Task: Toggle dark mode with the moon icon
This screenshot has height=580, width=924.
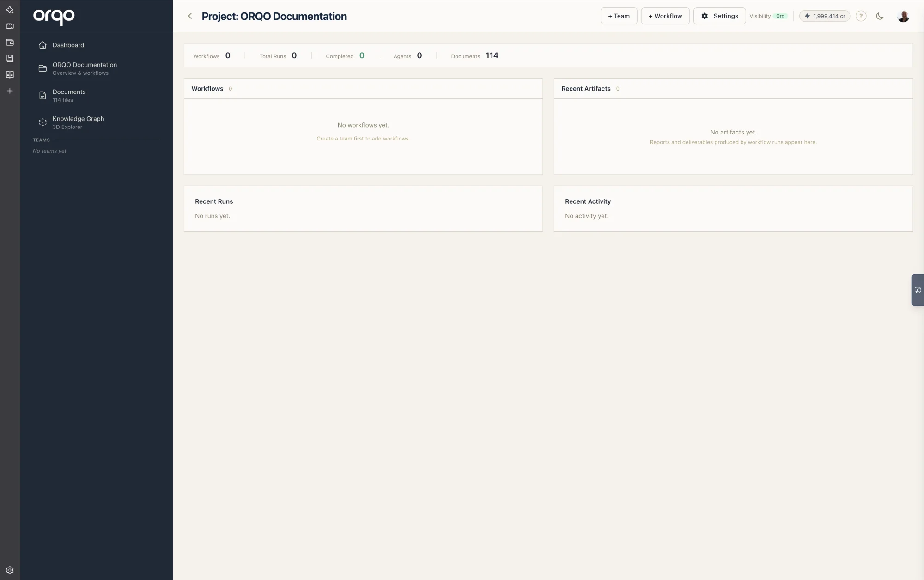Action: coord(880,16)
